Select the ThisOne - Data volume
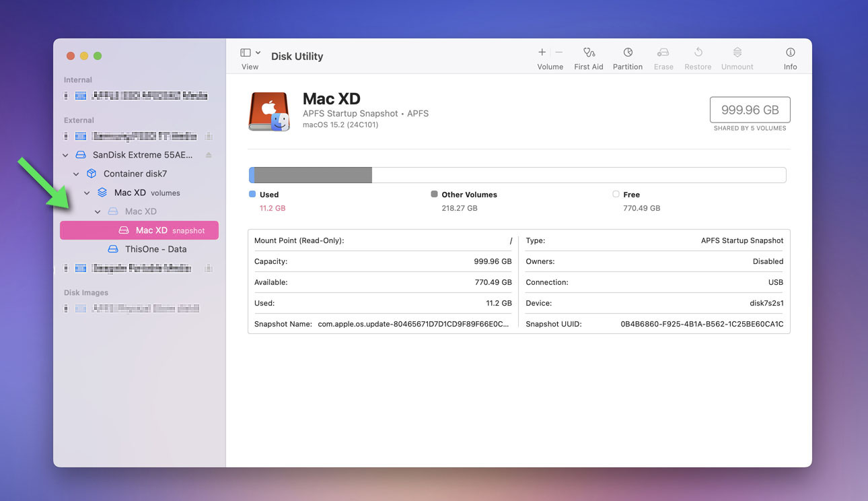The height and width of the screenshot is (501, 868). tap(156, 249)
